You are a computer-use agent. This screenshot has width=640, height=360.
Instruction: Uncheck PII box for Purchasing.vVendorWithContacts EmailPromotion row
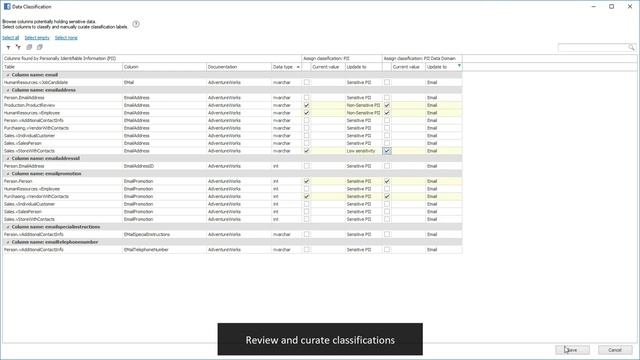click(x=307, y=196)
